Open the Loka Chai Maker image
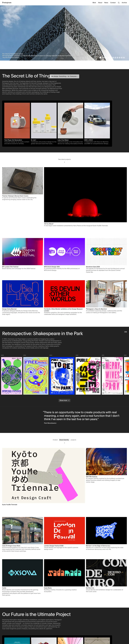The image size is (129, 644). (x=70, y=121)
